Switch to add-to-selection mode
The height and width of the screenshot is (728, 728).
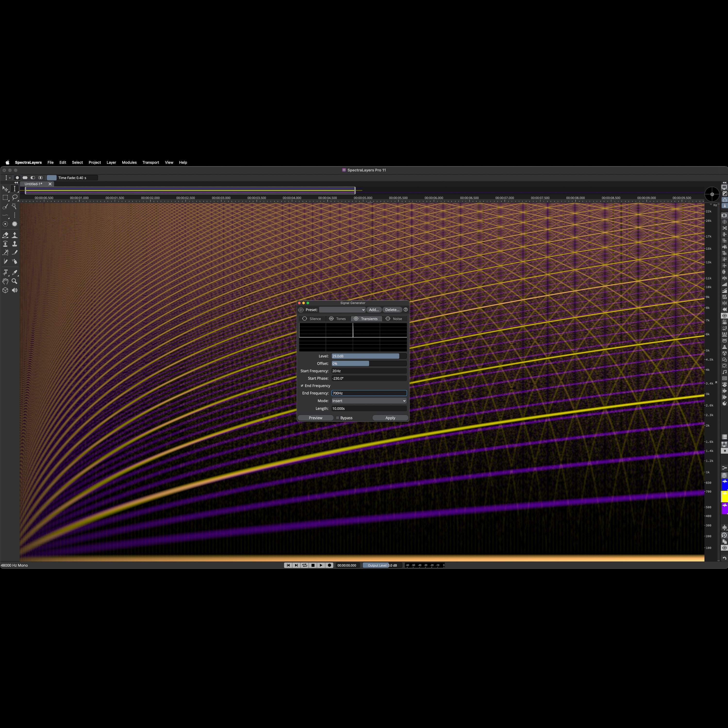(25, 178)
